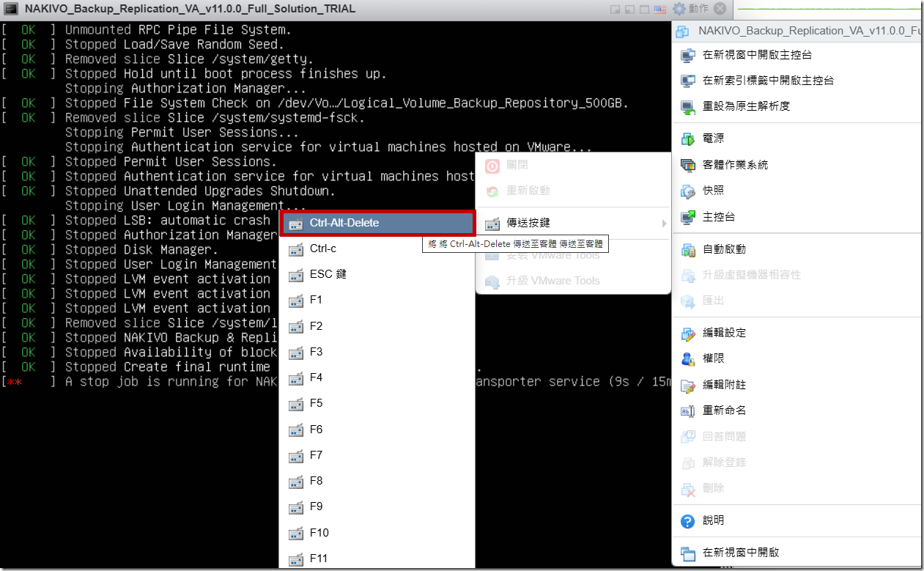Viewport: 924px width, 571px height.
Task: Send the F2 key to guest
Action: point(377,325)
